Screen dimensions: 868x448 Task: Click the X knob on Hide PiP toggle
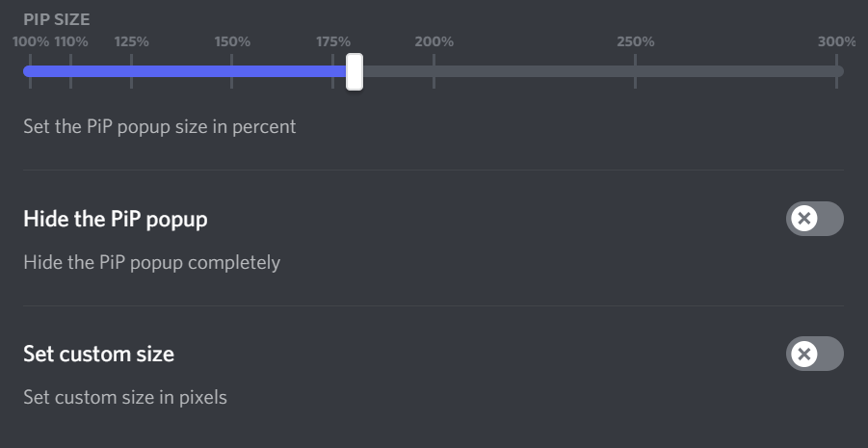[802, 219]
